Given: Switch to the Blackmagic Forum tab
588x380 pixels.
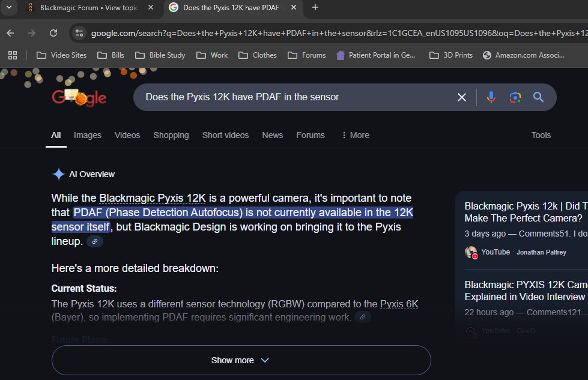Looking at the screenshot, I should 88,7.
